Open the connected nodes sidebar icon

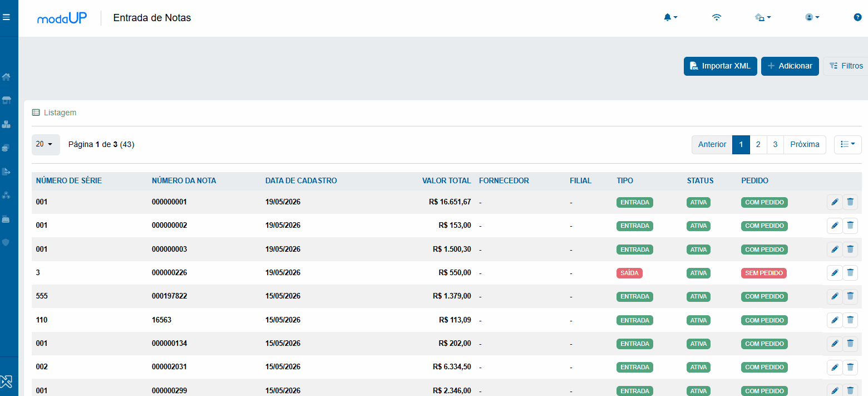pyautogui.click(x=7, y=195)
